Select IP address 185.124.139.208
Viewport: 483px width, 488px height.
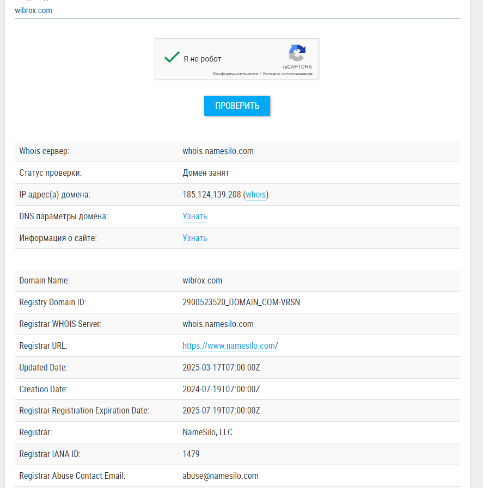click(x=212, y=194)
